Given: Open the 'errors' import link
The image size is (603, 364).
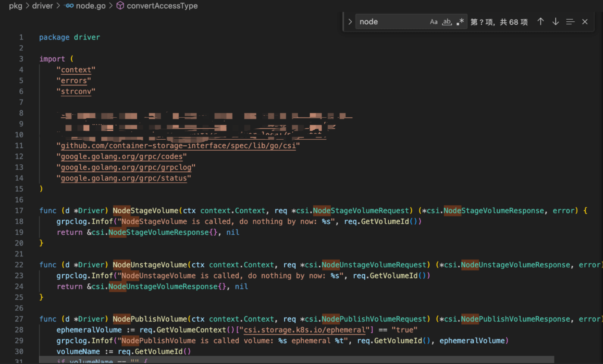Looking at the screenshot, I should tap(74, 81).
